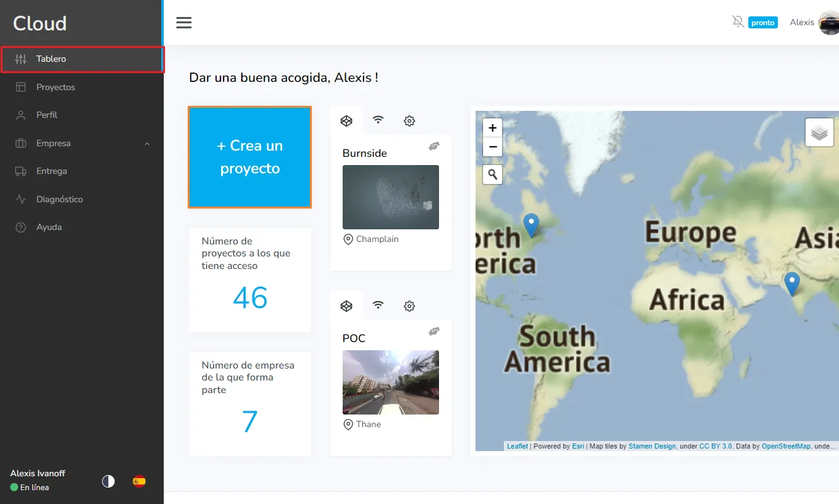
Task: Collapse the sidebar using the hamburger icon
Action: [183, 22]
